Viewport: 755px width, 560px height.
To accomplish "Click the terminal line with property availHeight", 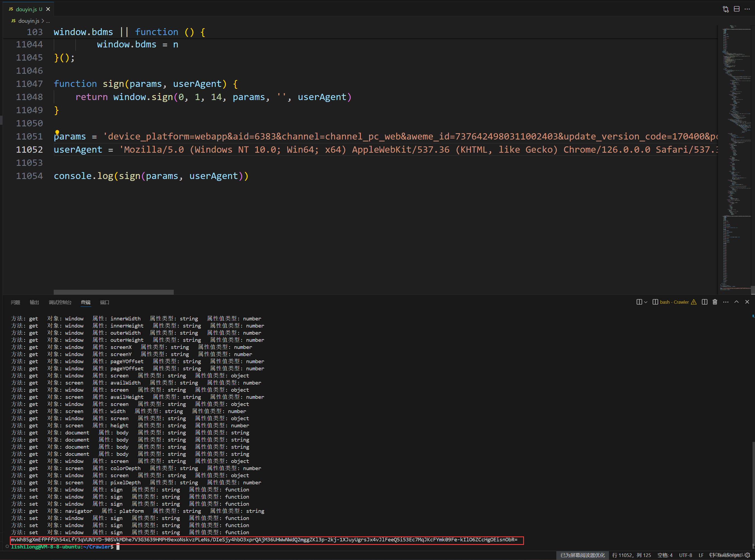I will [x=138, y=397].
